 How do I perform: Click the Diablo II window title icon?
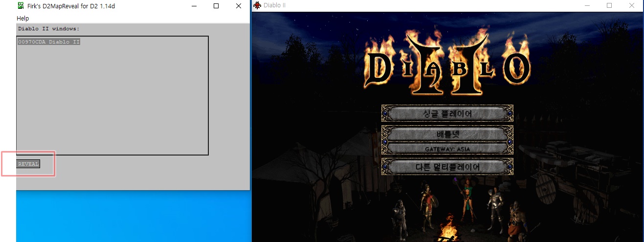(257, 5)
